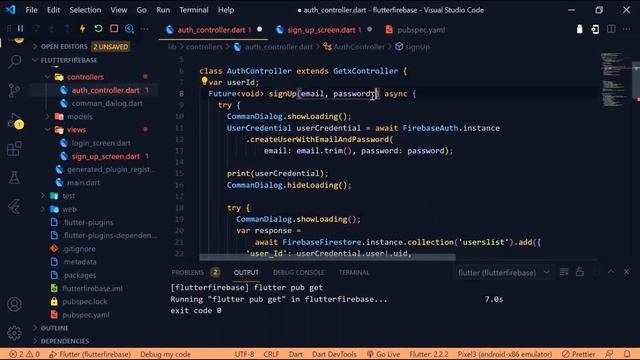The height and width of the screenshot is (360, 640).
Task: Split the editor to the right
Action: [611, 29]
